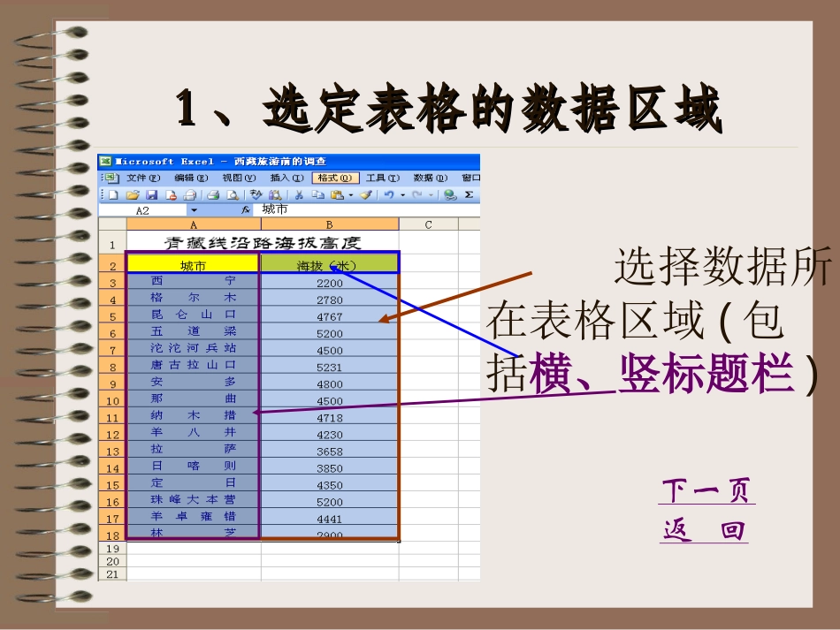The image size is (840, 630).
Task: Click the 羊卓雍错 city cell
Action: (x=193, y=517)
